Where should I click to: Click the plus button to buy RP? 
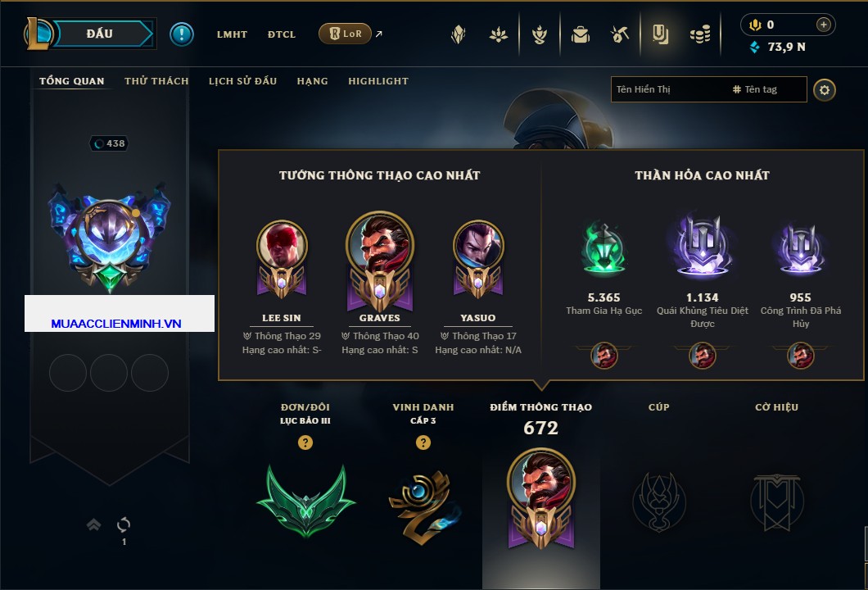[x=824, y=25]
